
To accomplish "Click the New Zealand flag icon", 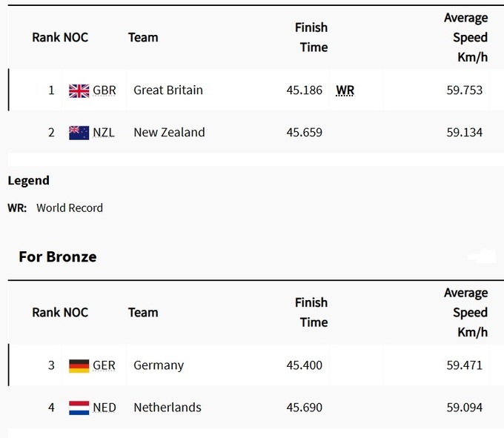I will click(x=79, y=133).
